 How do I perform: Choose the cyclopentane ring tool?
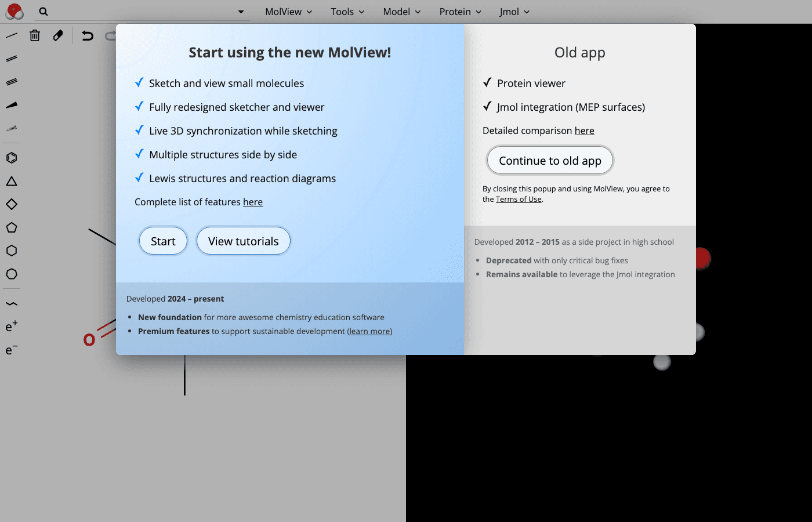12,227
